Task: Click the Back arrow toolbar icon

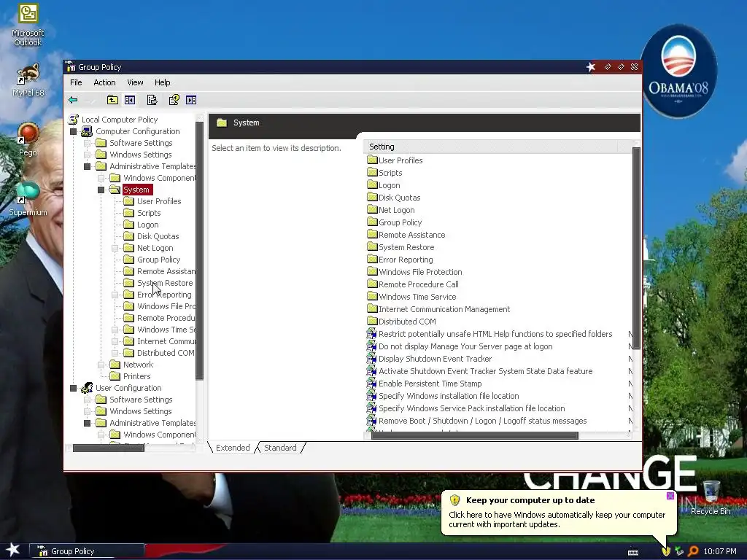Action: (73, 100)
